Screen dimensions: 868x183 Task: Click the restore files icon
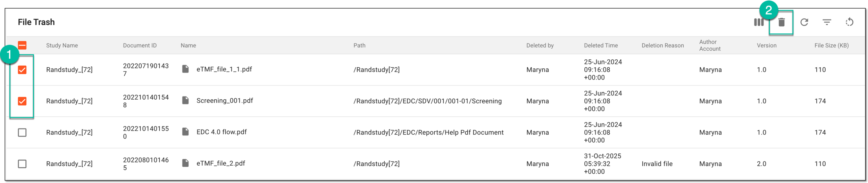coord(849,22)
